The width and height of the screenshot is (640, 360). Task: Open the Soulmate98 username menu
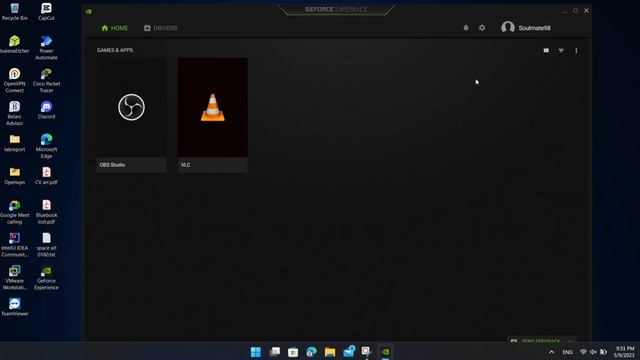[534, 28]
